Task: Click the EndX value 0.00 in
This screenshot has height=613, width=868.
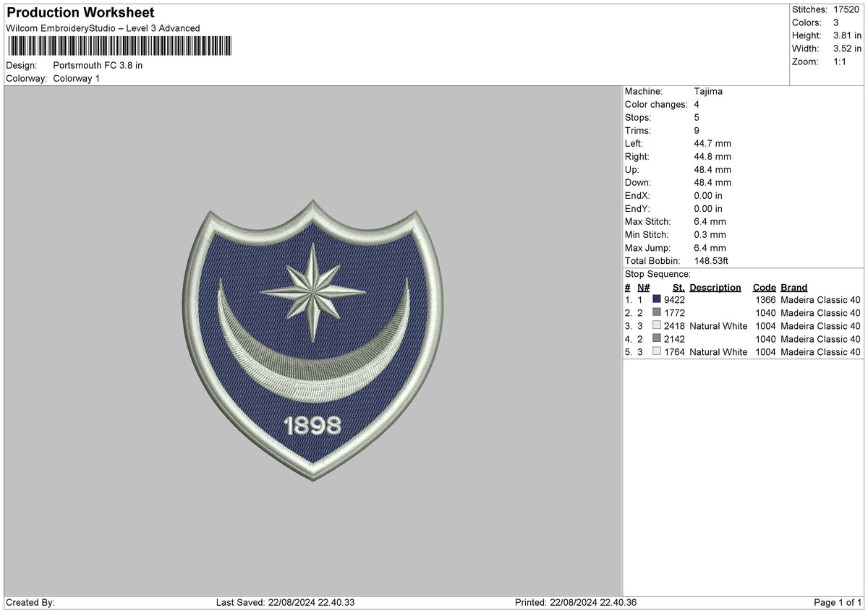Action: click(708, 195)
